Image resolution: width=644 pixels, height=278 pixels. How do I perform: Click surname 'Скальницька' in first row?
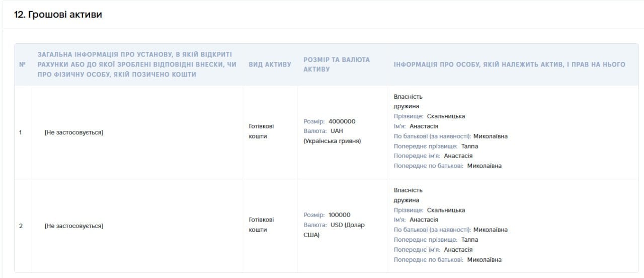tap(446, 116)
